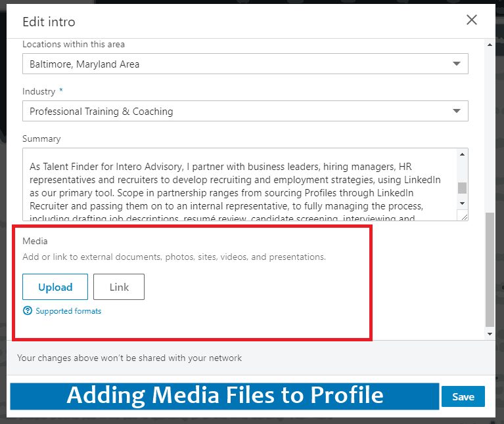Click the Supported formats question mark icon

tap(28, 310)
